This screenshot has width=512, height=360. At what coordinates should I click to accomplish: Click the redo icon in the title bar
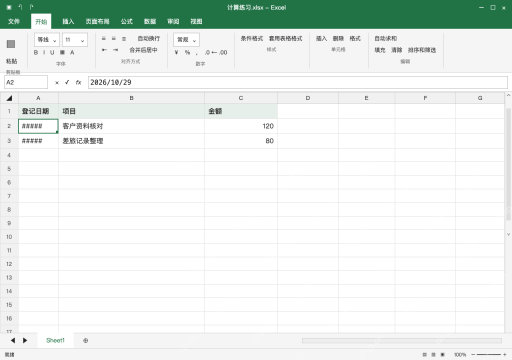click(x=31, y=7)
